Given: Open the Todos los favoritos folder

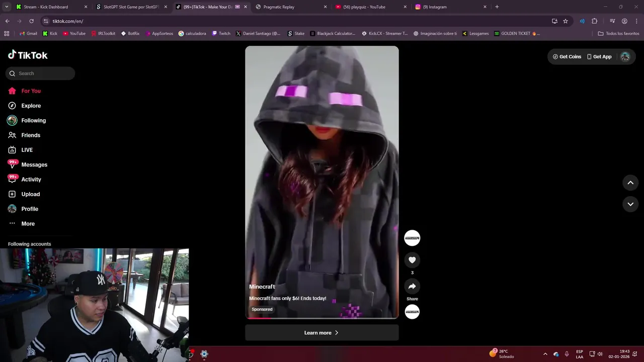Looking at the screenshot, I should [x=618, y=34].
